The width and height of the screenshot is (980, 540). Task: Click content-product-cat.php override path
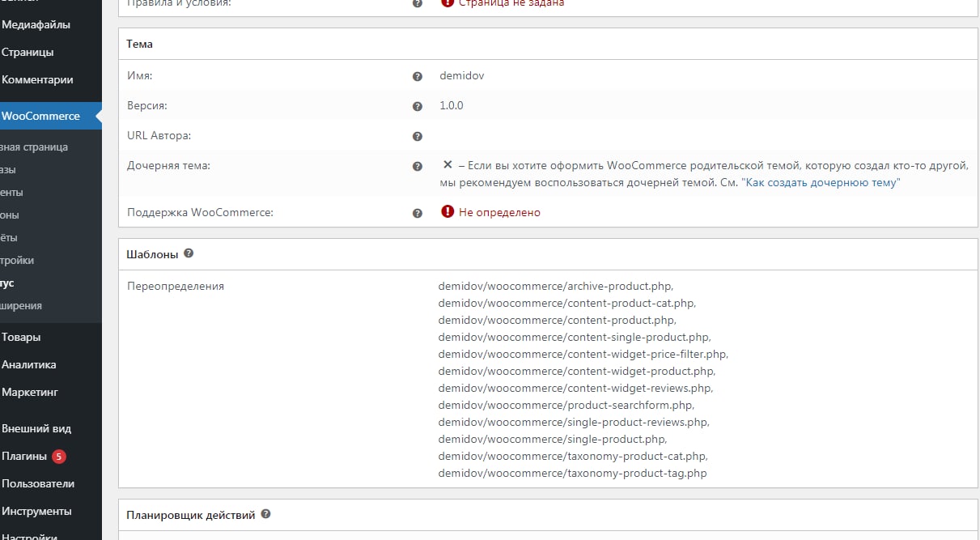point(567,303)
